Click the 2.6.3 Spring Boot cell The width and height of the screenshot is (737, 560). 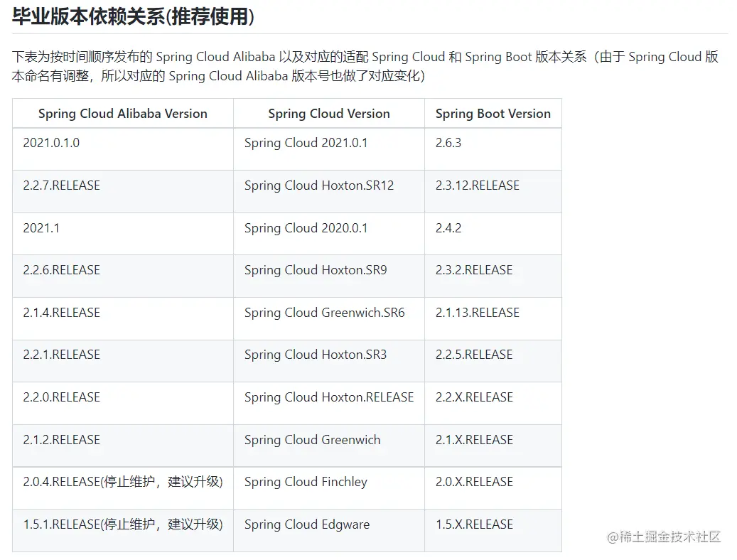pos(493,149)
